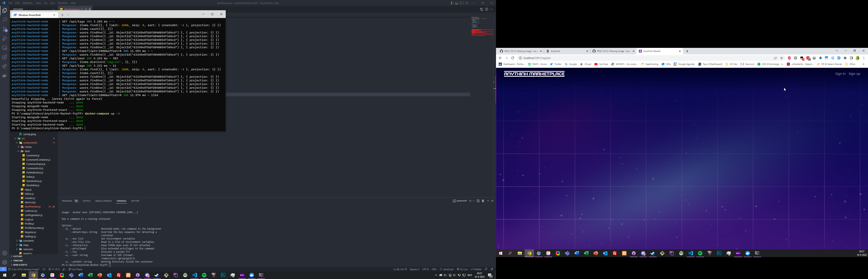Click the Sign up link on Anythink Marketplace
The width and height of the screenshot is (868, 279).
pos(854,74)
